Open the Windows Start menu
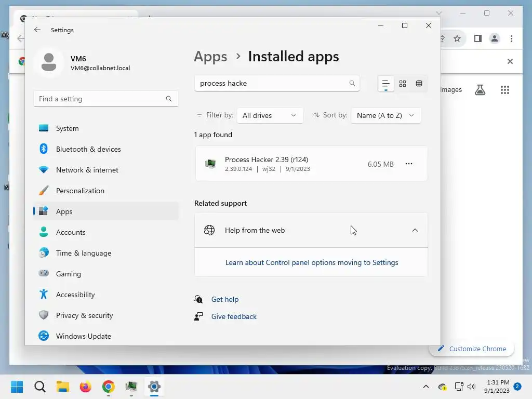Image resolution: width=532 pixels, height=399 pixels. point(17,387)
